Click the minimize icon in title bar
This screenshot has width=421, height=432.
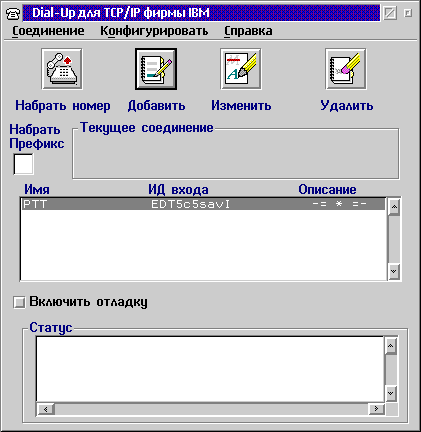[390, 13]
